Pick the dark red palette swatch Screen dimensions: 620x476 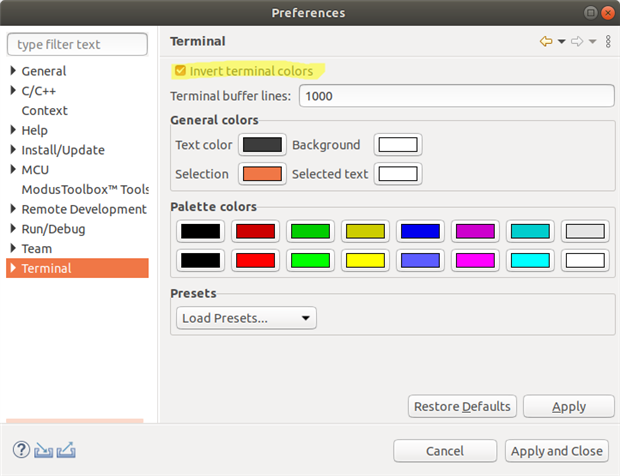255,231
